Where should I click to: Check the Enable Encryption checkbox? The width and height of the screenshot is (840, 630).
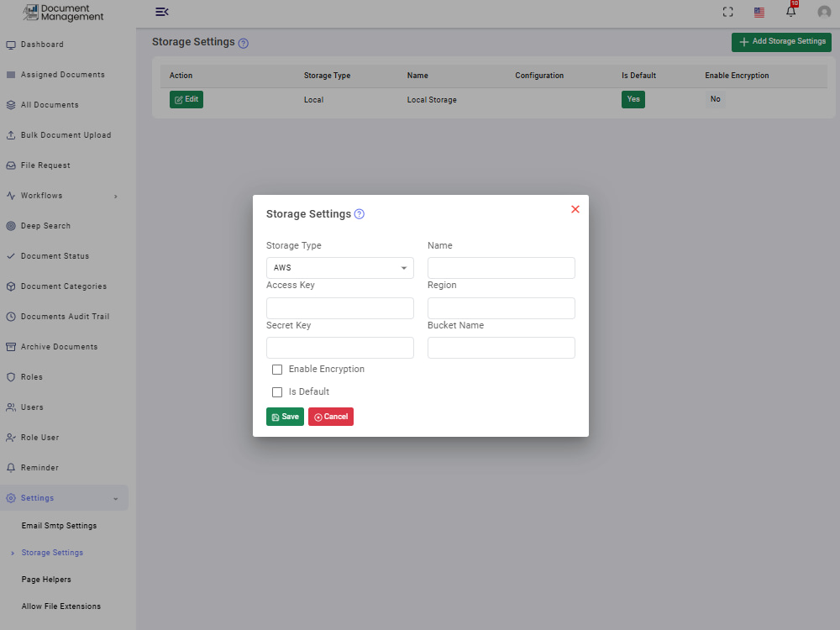(277, 370)
